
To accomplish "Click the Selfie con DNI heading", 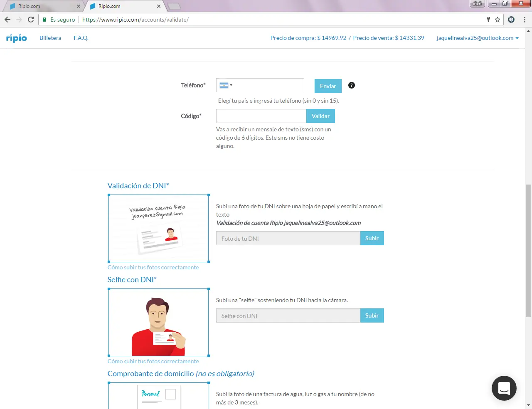I will [x=132, y=280].
